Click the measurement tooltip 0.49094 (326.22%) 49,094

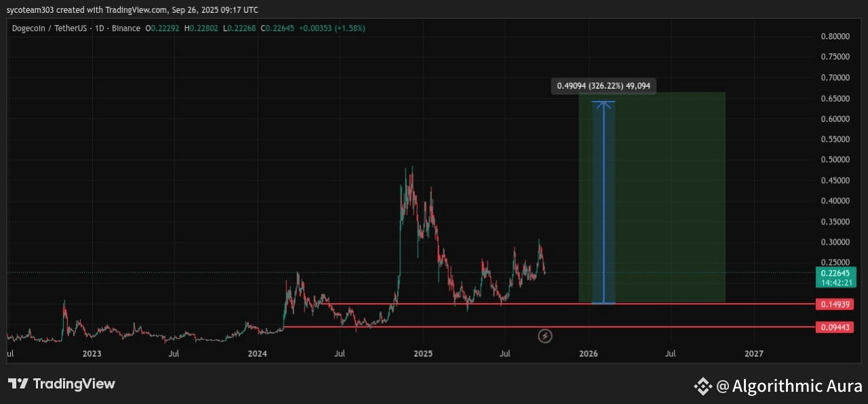tap(604, 86)
